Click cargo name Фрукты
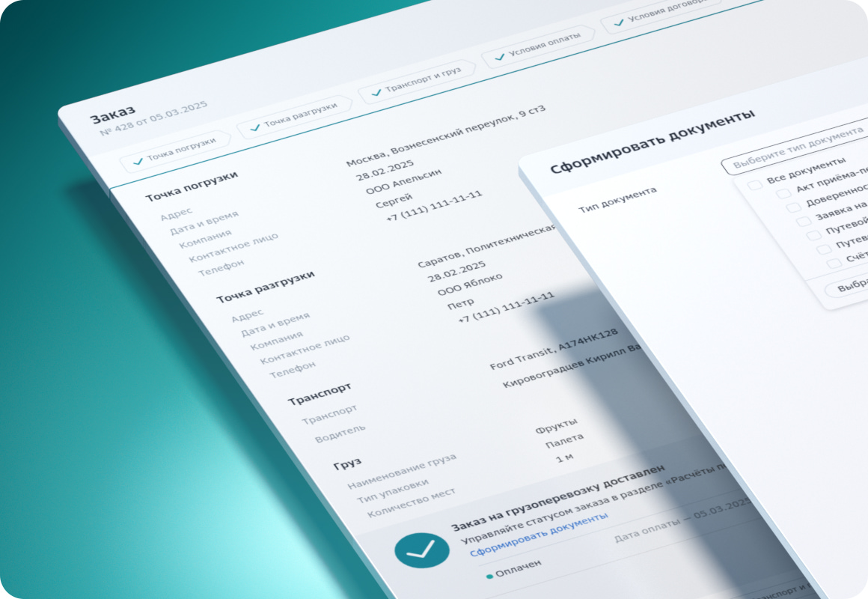This screenshot has width=868, height=599. point(556,425)
